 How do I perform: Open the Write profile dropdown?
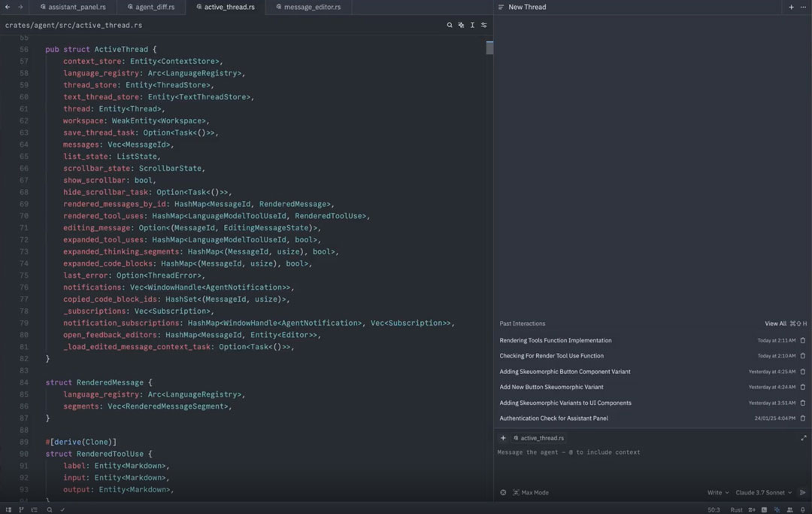(717, 493)
